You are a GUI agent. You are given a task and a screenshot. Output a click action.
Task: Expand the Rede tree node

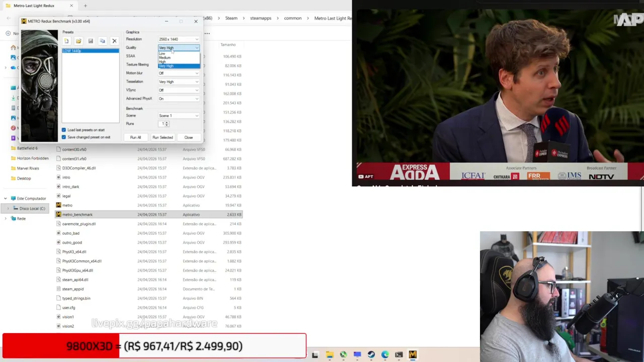[6, 219]
